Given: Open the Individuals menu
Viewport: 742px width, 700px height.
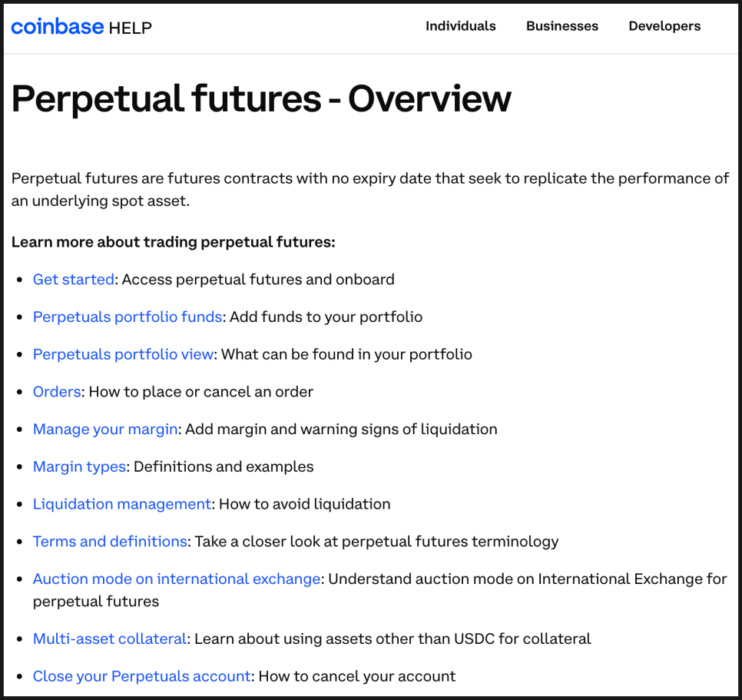Looking at the screenshot, I should pyautogui.click(x=460, y=26).
